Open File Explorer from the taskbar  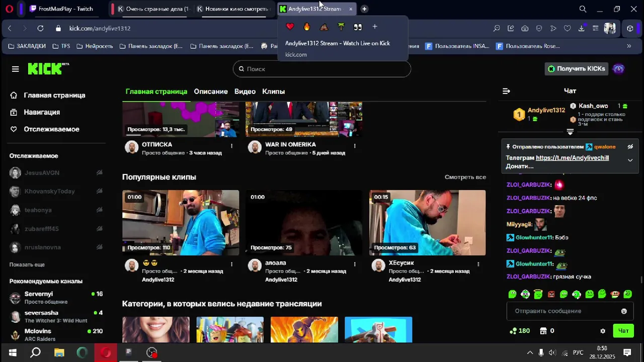59,352
